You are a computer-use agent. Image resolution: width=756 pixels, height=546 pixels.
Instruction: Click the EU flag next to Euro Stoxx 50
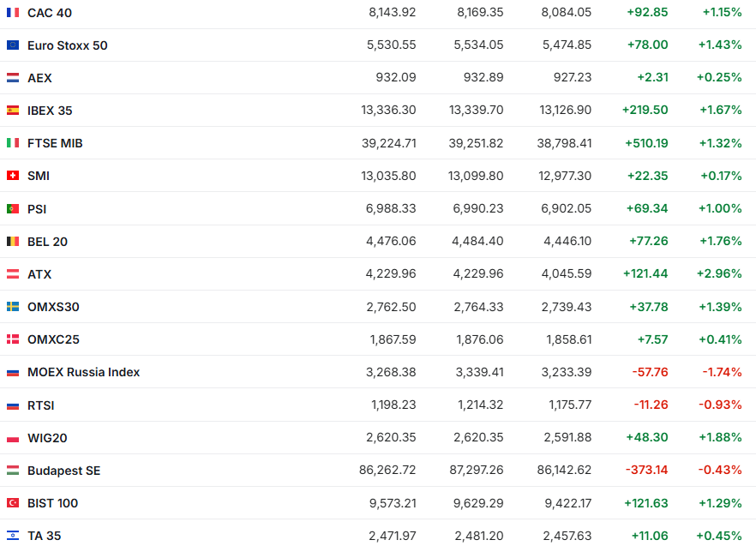point(13,45)
